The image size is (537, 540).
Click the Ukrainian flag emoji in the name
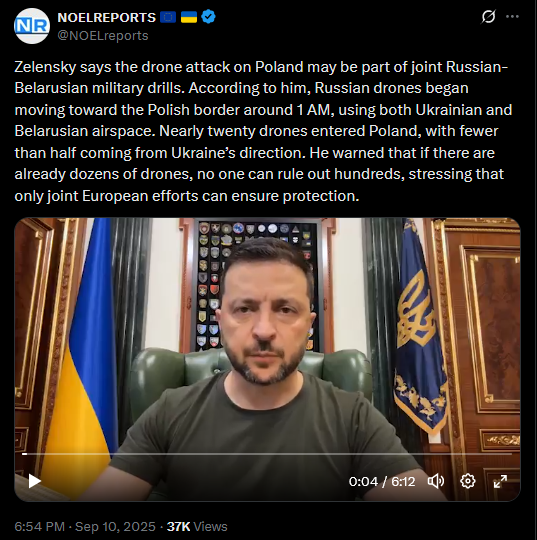click(189, 17)
